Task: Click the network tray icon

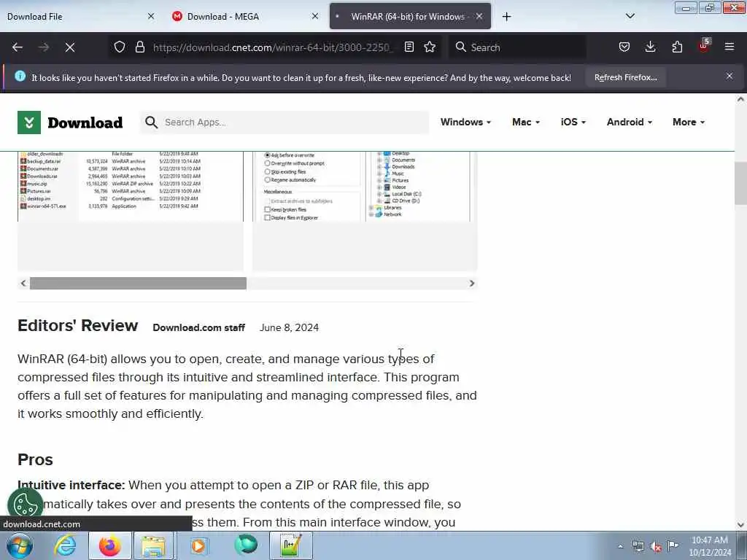Action: click(x=638, y=546)
